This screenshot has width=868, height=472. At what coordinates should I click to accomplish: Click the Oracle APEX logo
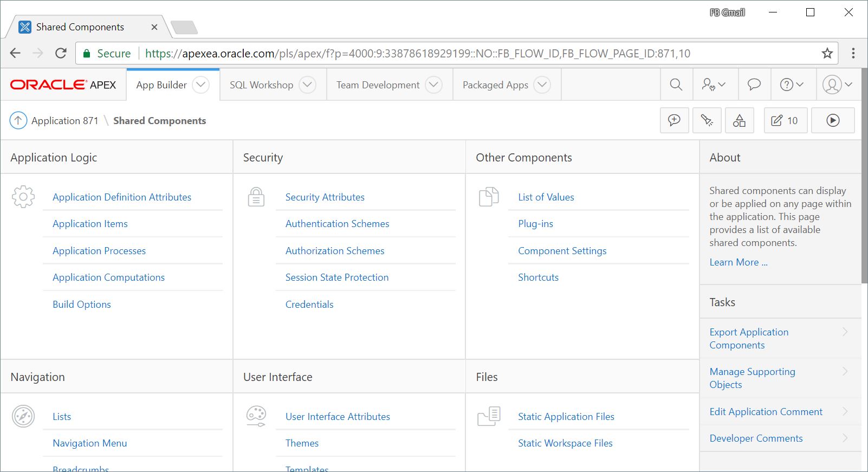[x=63, y=85]
